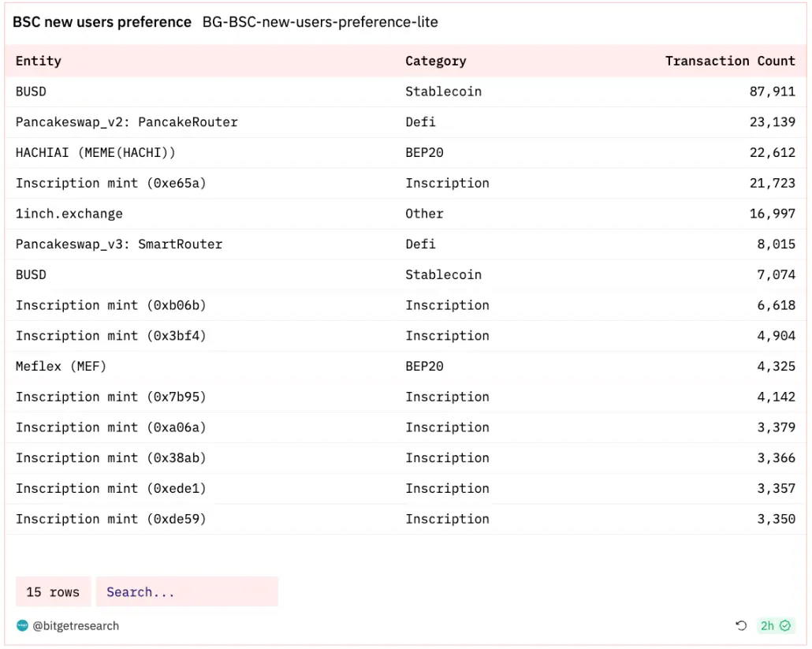Click the BSC new users preference title
The width and height of the screenshot is (812, 649).
[x=102, y=22]
